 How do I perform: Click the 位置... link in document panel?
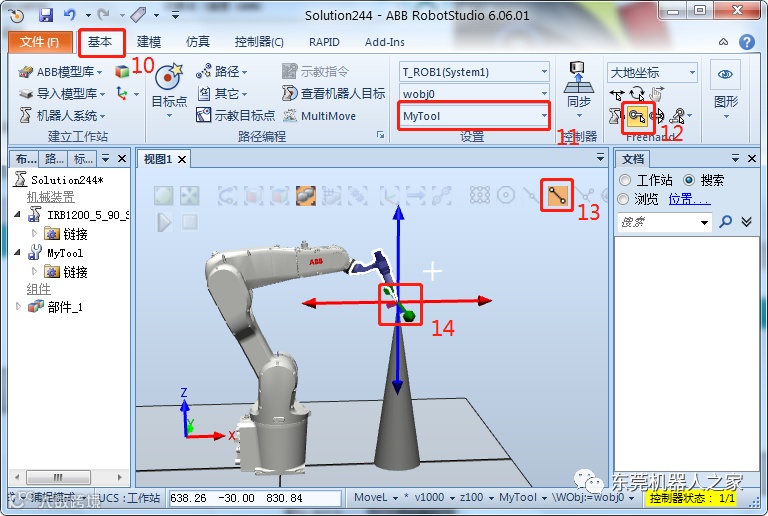tap(689, 199)
